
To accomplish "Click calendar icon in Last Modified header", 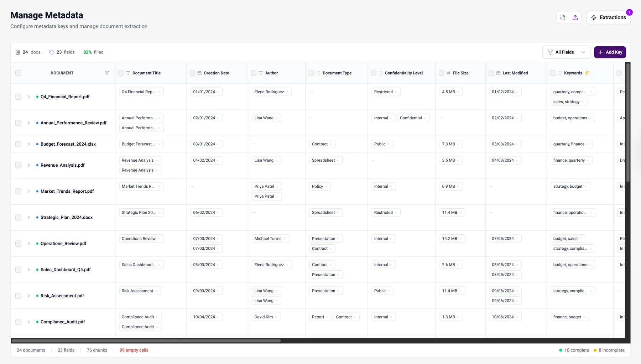I will [498, 73].
